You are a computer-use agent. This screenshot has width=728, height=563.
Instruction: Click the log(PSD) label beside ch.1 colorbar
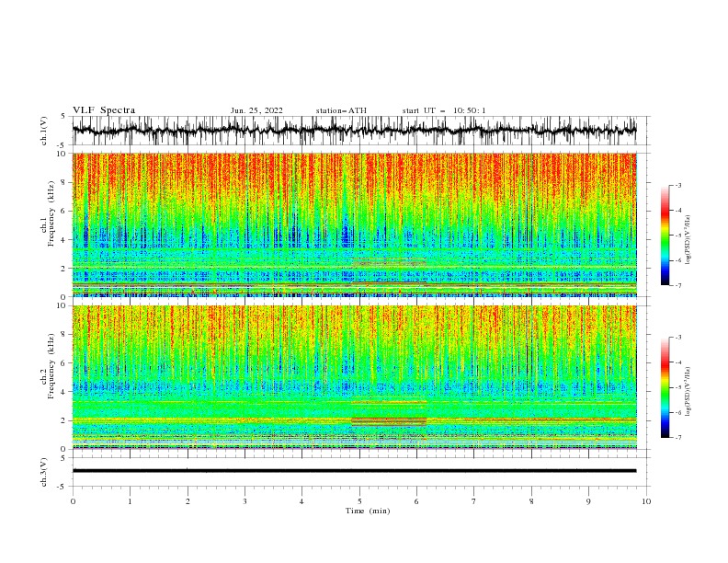688,240
